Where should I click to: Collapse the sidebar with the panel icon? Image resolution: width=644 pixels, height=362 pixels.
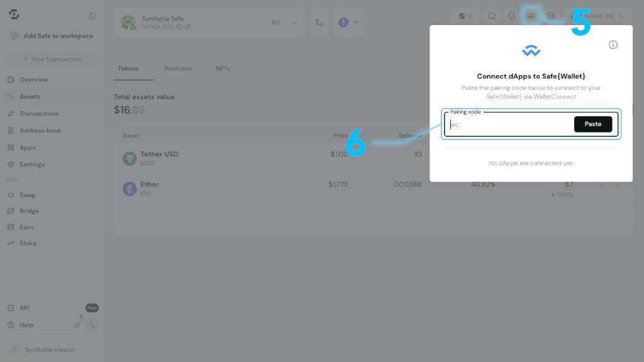coord(92,16)
